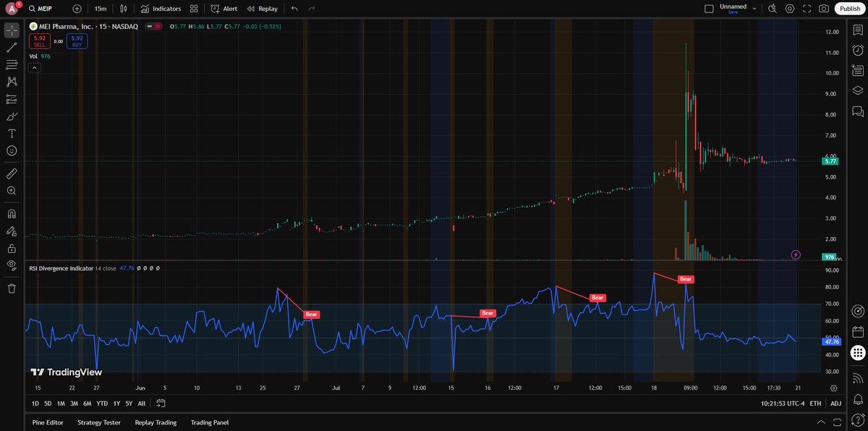This screenshot has width=868, height=431.
Task: Toggle the ETH extended hours session
Action: pos(815,403)
